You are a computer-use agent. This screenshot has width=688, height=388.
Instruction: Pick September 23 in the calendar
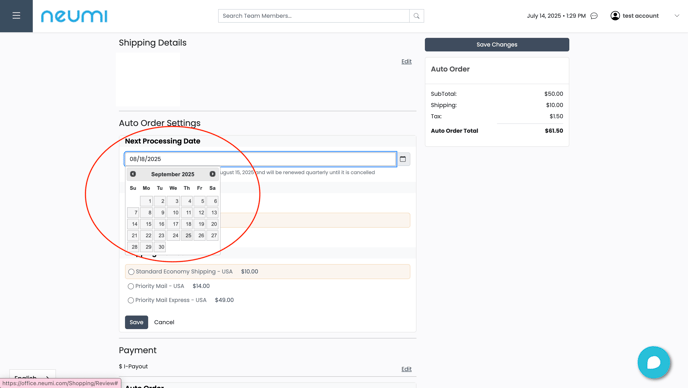pos(160,235)
